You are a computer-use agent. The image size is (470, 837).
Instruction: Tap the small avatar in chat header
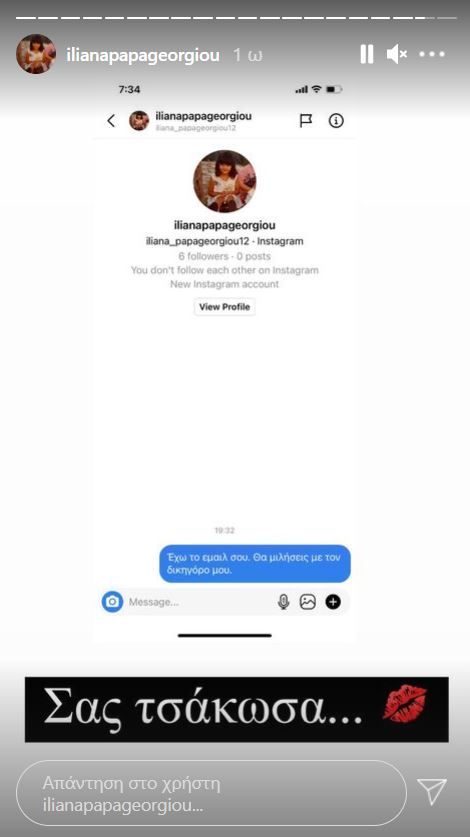coord(139,121)
